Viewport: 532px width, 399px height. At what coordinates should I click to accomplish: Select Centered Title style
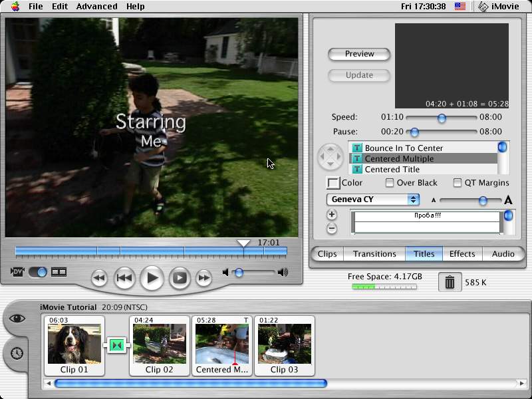pos(424,169)
